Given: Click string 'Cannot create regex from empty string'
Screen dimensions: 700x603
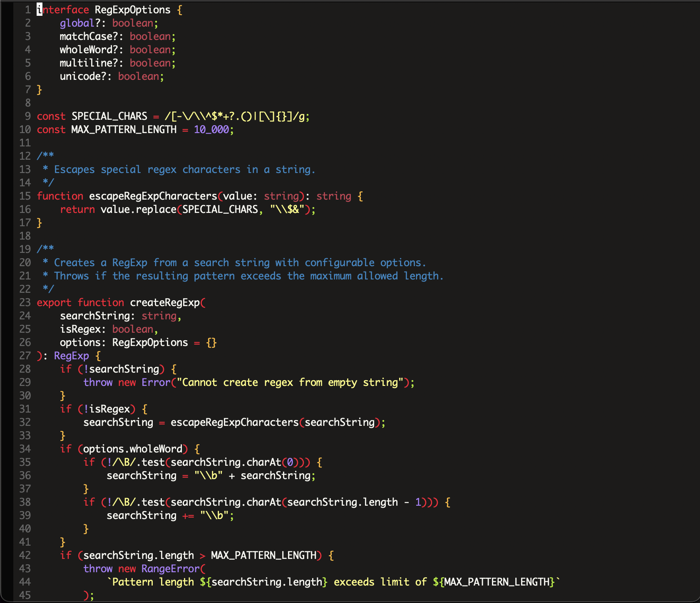Looking at the screenshot, I should [x=290, y=382].
